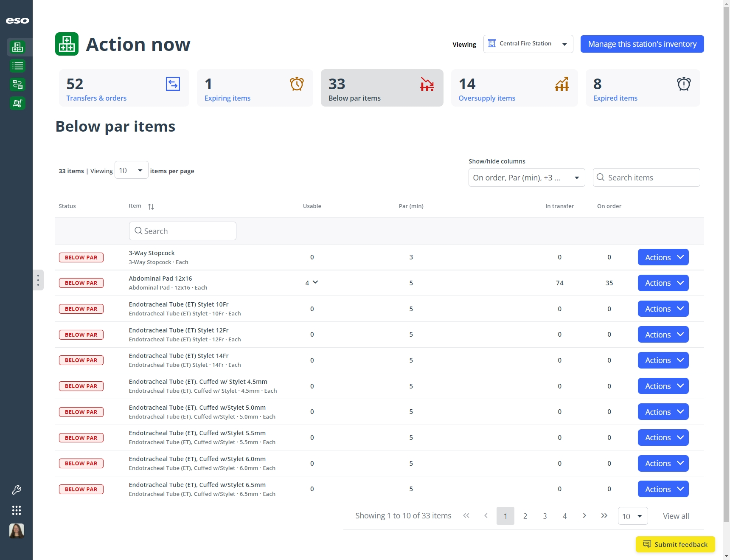Open the list view sidebar icon
This screenshot has height=560, width=730.
[x=17, y=66]
